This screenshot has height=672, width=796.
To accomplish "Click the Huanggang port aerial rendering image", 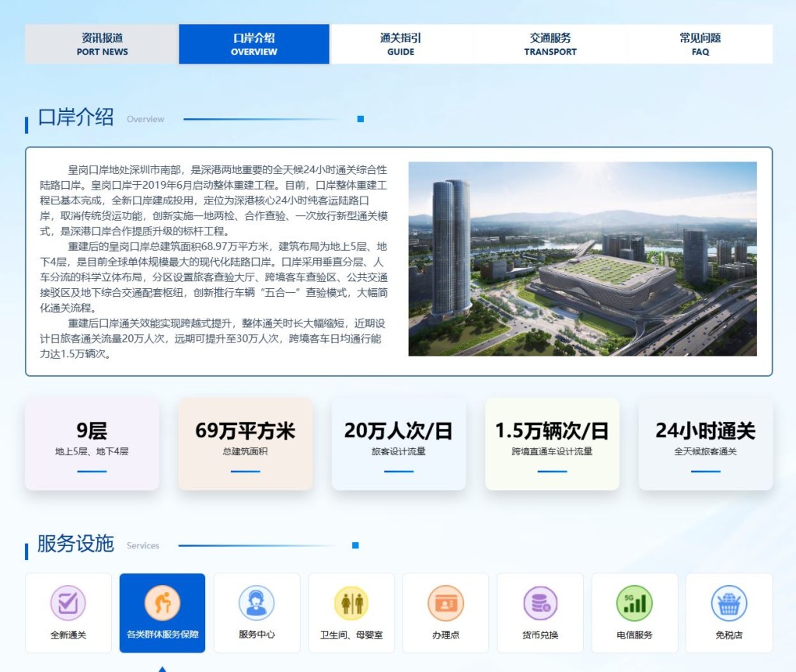I will pyautogui.click(x=582, y=259).
